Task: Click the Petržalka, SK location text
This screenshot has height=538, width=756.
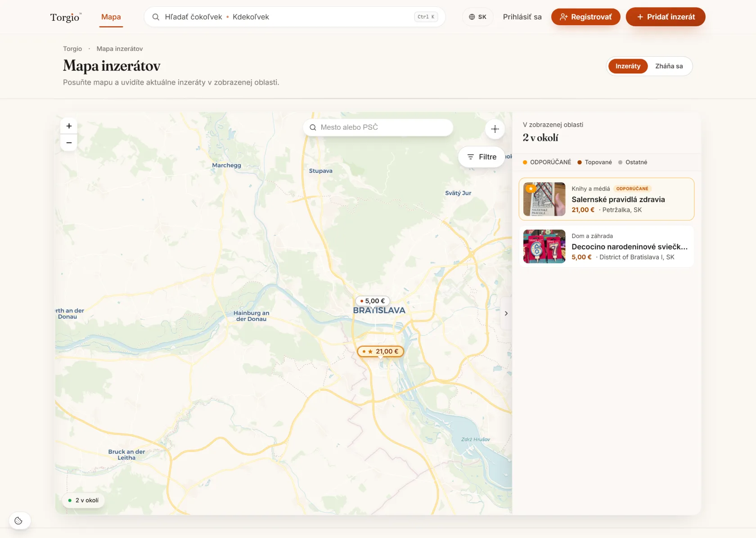Action: coord(622,210)
